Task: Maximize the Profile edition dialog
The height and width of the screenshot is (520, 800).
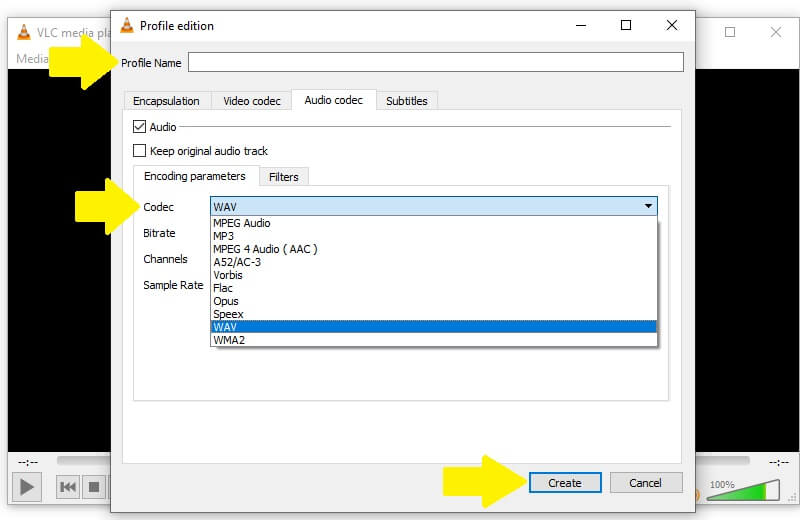Action: point(626,25)
